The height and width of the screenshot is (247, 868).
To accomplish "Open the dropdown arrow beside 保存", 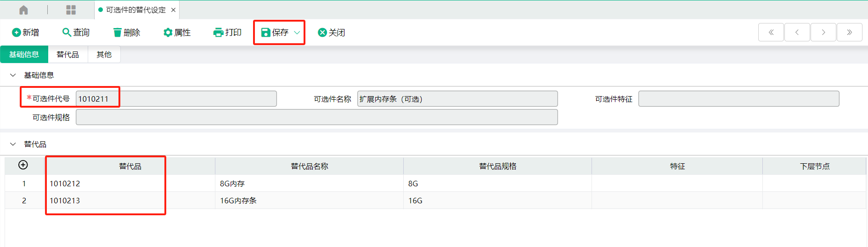I will tap(297, 33).
